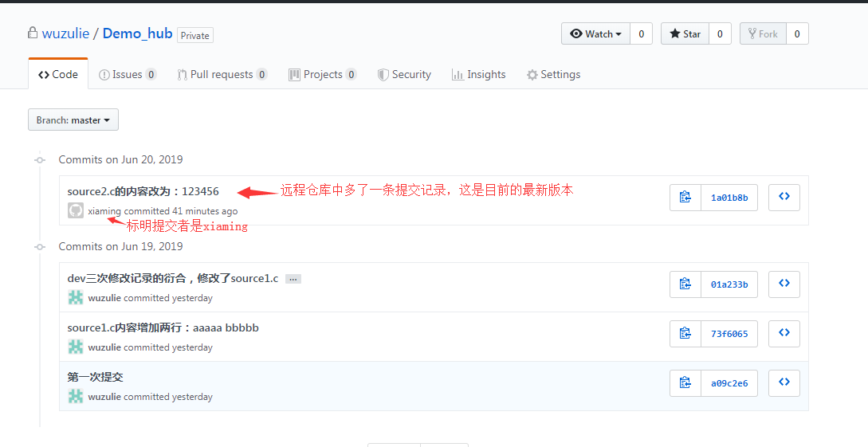Switch to the Code tab
Viewport: 868px width, 447px height.
58,74
